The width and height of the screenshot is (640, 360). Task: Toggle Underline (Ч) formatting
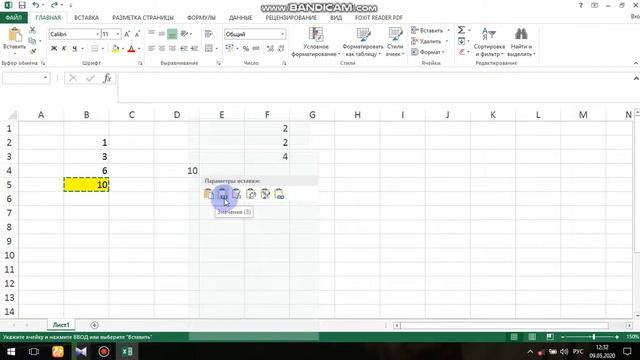74,49
